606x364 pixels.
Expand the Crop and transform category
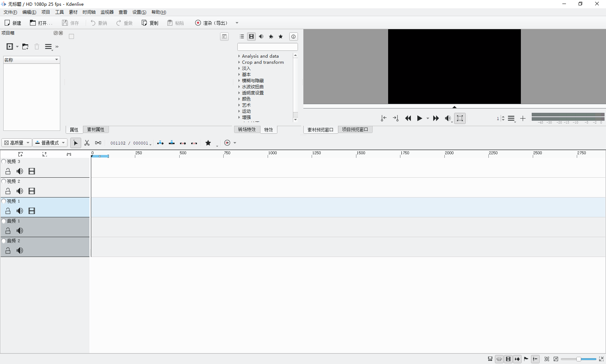pyautogui.click(x=239, y=62)
